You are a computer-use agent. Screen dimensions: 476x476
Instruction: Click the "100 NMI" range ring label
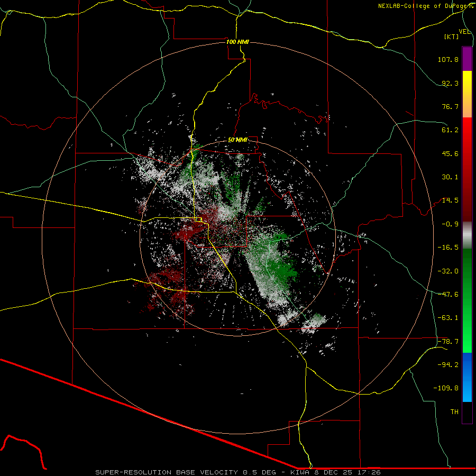(x=237, y=42)
